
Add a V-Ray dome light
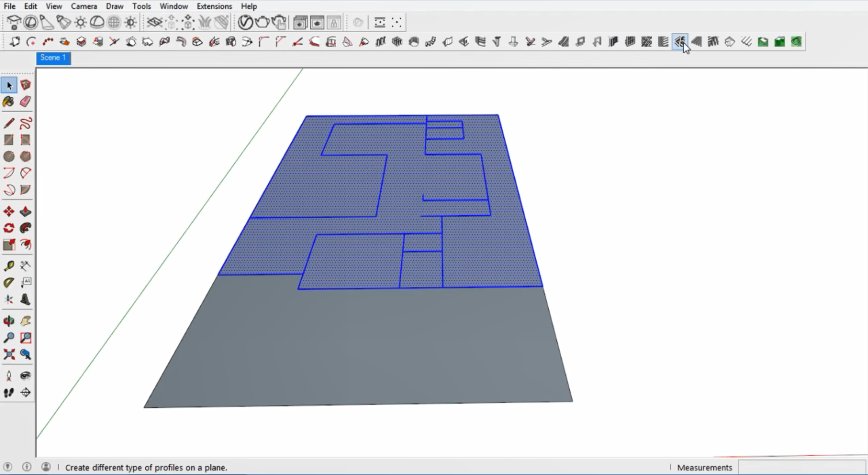point(97,22)
